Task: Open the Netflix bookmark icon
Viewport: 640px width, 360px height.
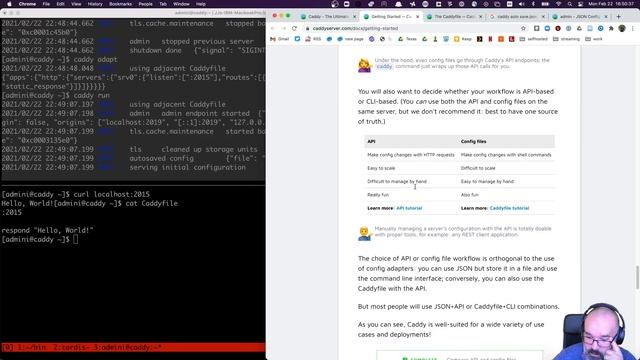Action: click(x=490, y=39)
